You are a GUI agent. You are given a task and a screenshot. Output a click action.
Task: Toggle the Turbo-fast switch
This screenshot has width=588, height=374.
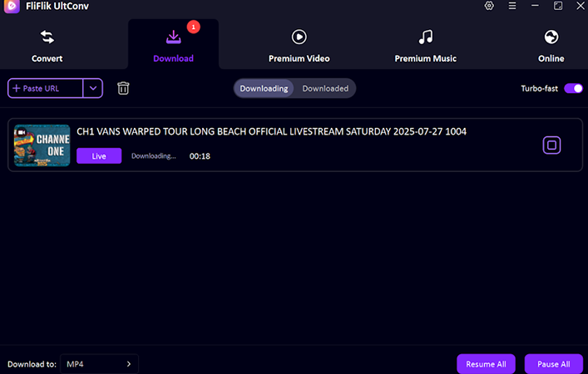(x=573, y=88)
